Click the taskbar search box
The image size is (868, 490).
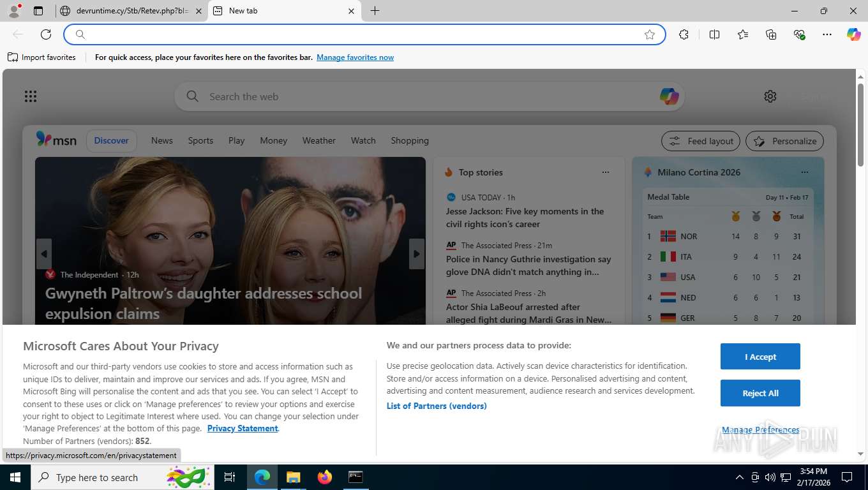click(x=122, y=477)
